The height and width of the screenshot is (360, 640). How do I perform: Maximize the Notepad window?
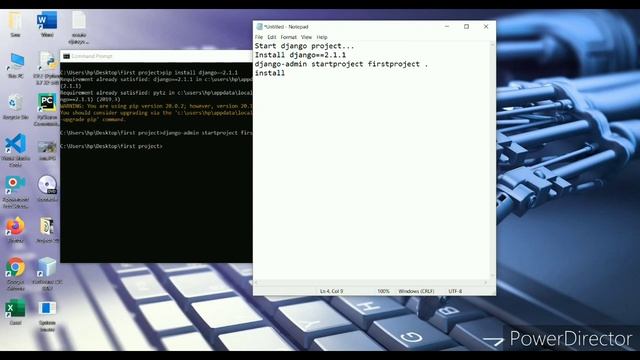[x=466, y=27]
